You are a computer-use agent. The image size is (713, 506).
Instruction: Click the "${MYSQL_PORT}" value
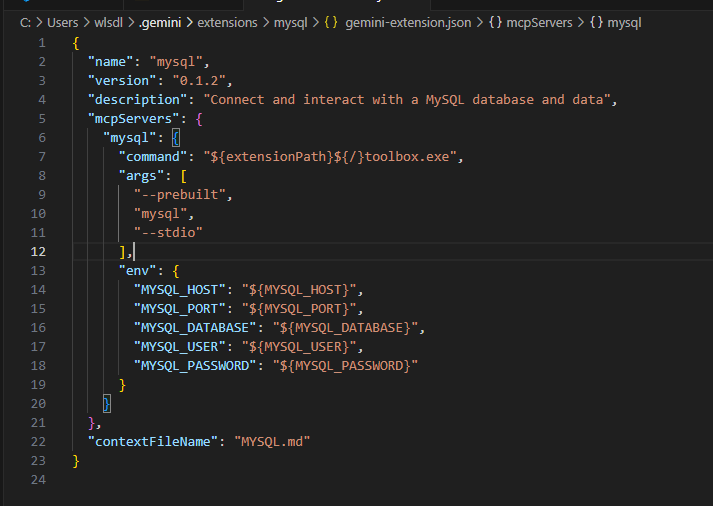pyautogui.click(x=299, y=309)
